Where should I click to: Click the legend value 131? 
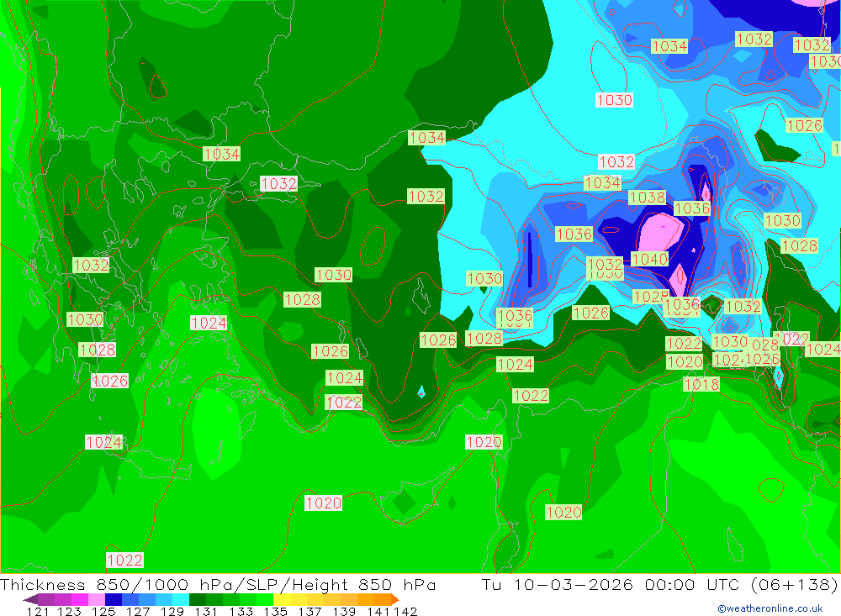point(206,611)
